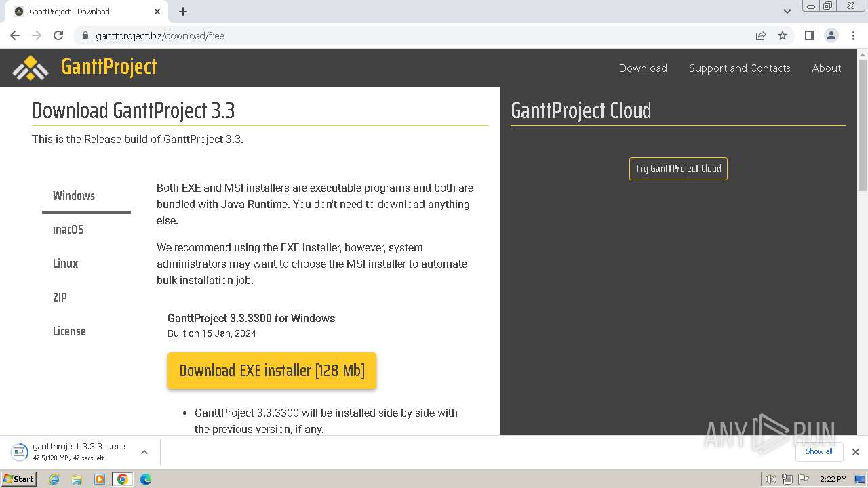Image resolution: width=868 pixels, height=488 pixels.
Task: Click the 2:22 PM system clock
Action: tap(833, 479)
